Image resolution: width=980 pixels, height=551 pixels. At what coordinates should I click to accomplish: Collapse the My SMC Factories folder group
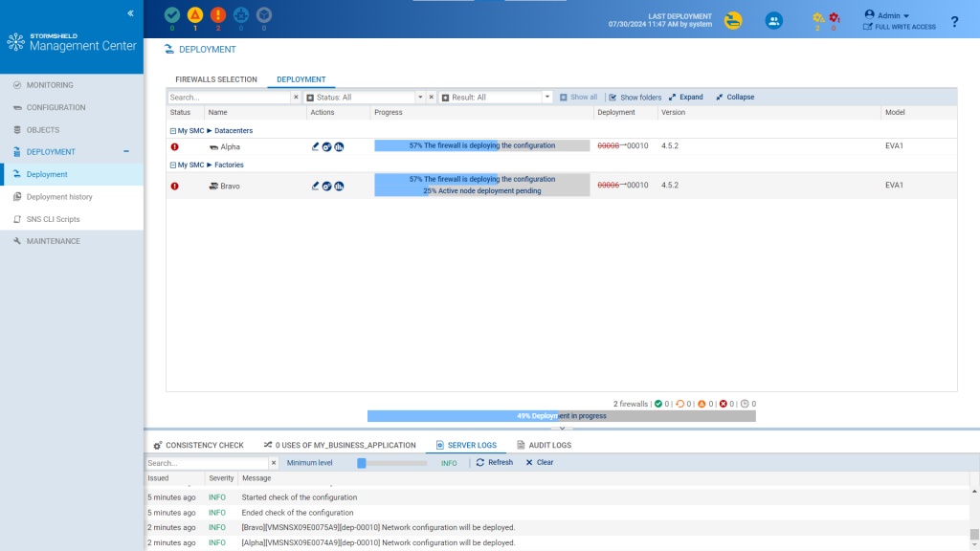tap(173, 165)
